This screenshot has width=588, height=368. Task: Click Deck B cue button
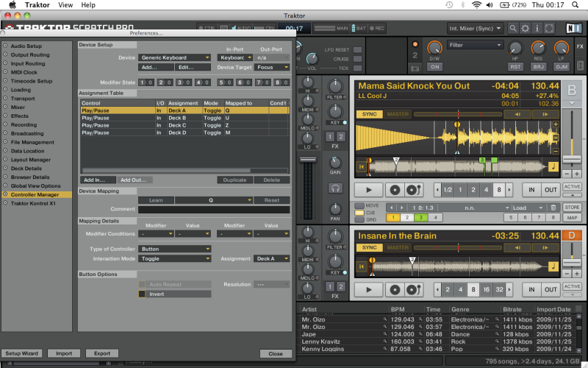pos(395,190)
